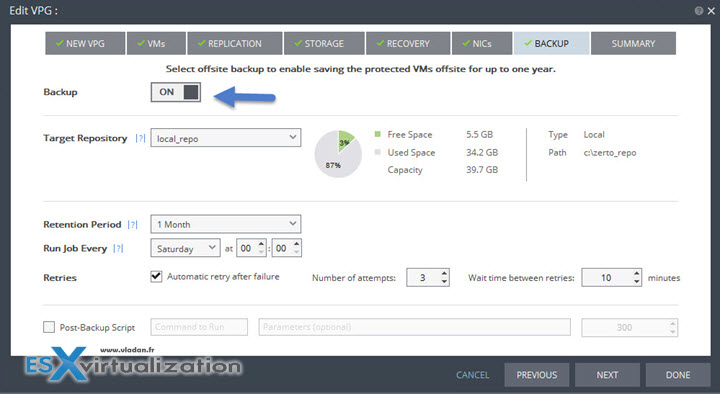Click the CANCEL link
The image size is (720, 394).
click(472, 375)
